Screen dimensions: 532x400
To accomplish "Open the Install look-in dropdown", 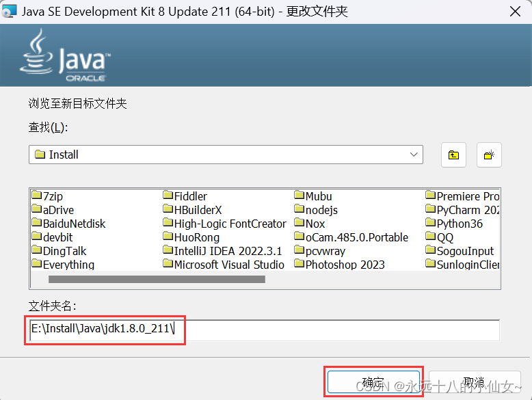I will [226, 155].
